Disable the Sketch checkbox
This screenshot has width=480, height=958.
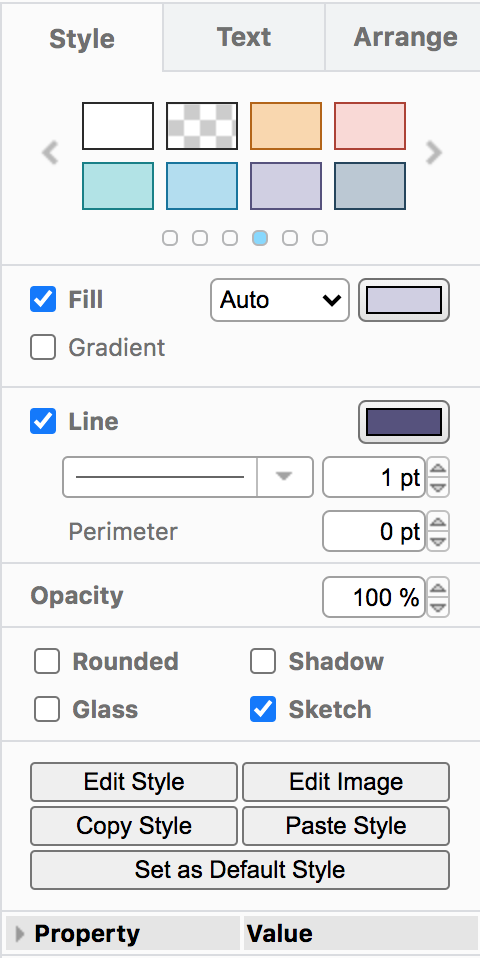(x=263, y=709)
